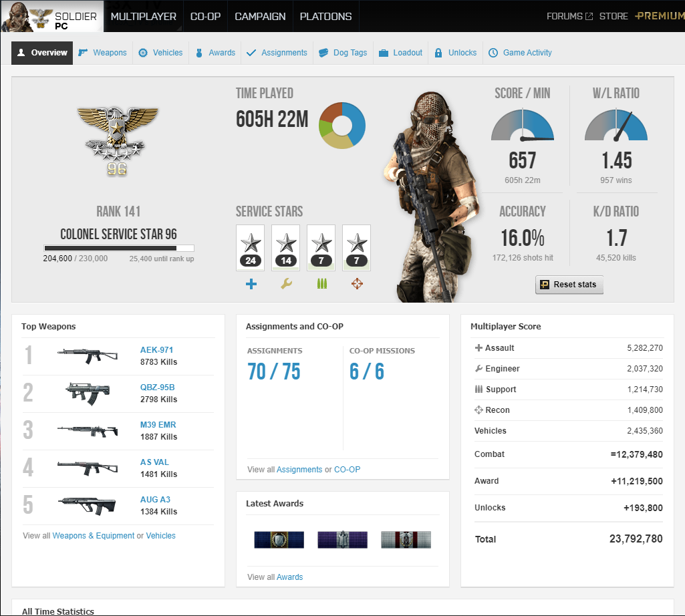Switch to the Vehicles tab
The width and height of the screenshot is (685, 616).
[160, 52]
